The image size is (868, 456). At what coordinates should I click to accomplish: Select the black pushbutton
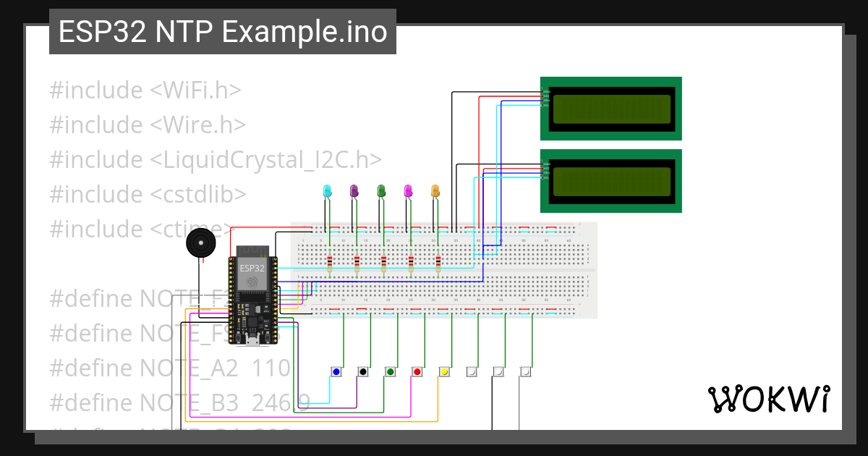tap(363, 371)
